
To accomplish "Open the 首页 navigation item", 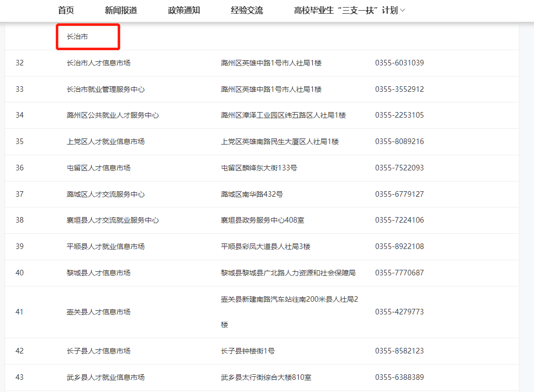I will pyautogui.click(x=66, y=10).
